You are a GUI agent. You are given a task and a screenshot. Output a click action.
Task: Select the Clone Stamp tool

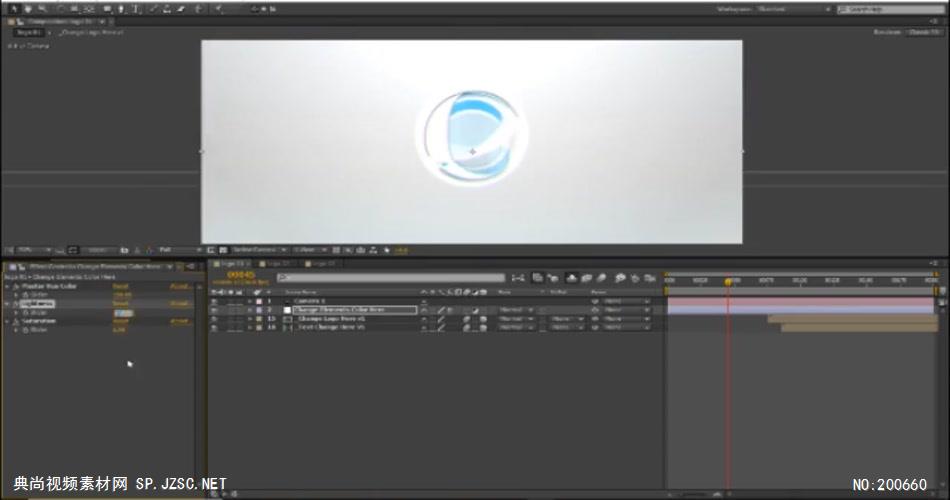pos(167,9)
